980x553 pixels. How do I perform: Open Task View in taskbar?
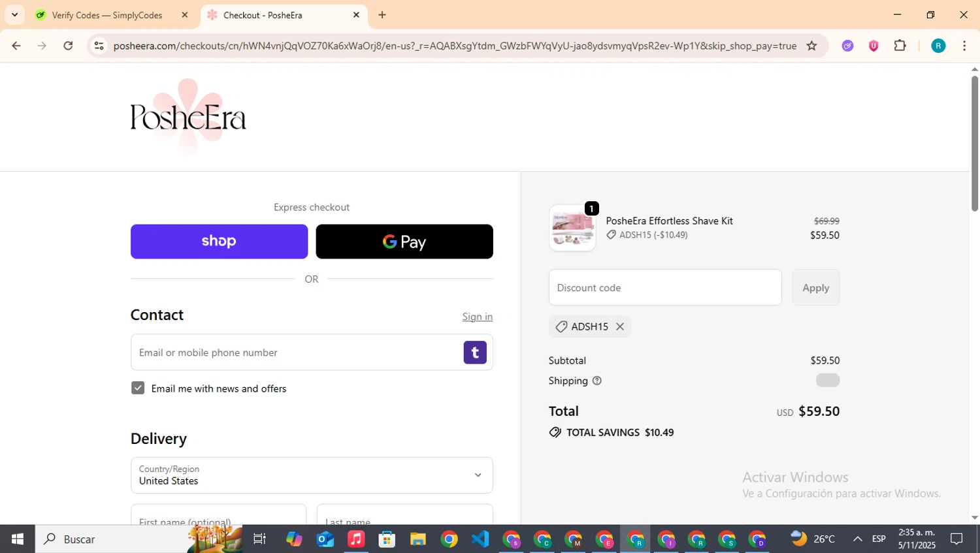click(x=259, y=539)
